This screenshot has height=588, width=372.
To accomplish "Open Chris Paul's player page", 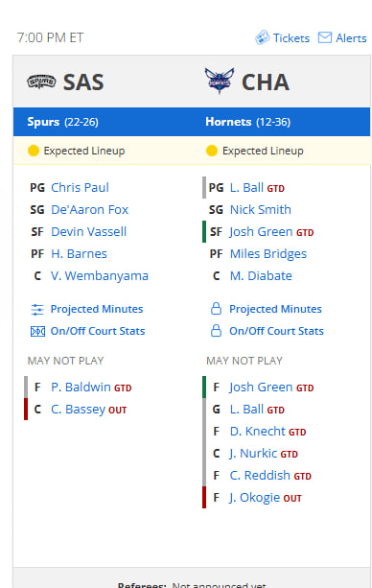I will [x=80, y=187].
